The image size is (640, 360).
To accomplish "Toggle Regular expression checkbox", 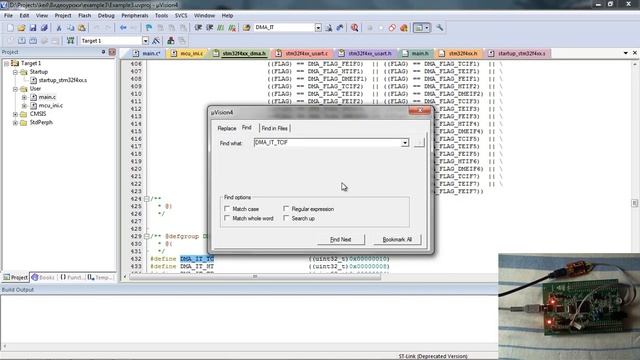I will click(286, 209).
